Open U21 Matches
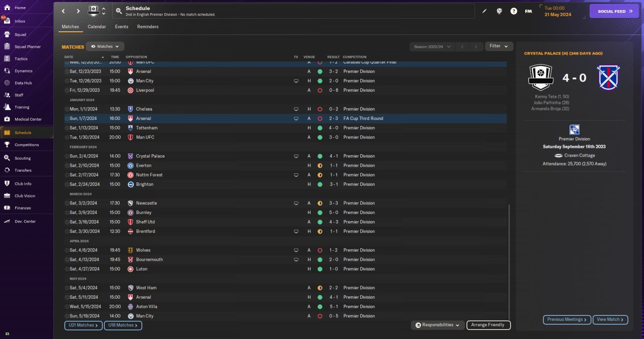Image resolution: width=644 pixels, height=339 pixels. pyautogui.click(x=84, y=325)
